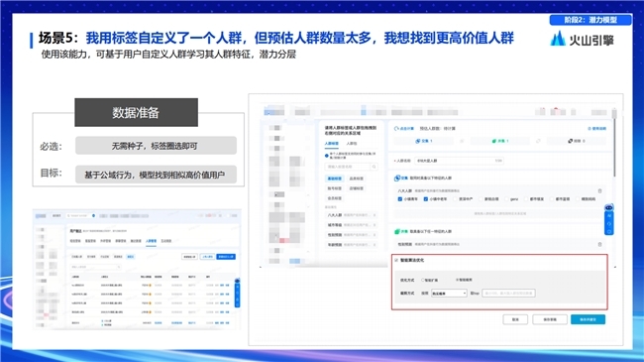This screenshot has height=362, width=644.
Task: Uncheck the 小镇中老年 checkbox
Action: pyautogui.click(x=426, y=199)
